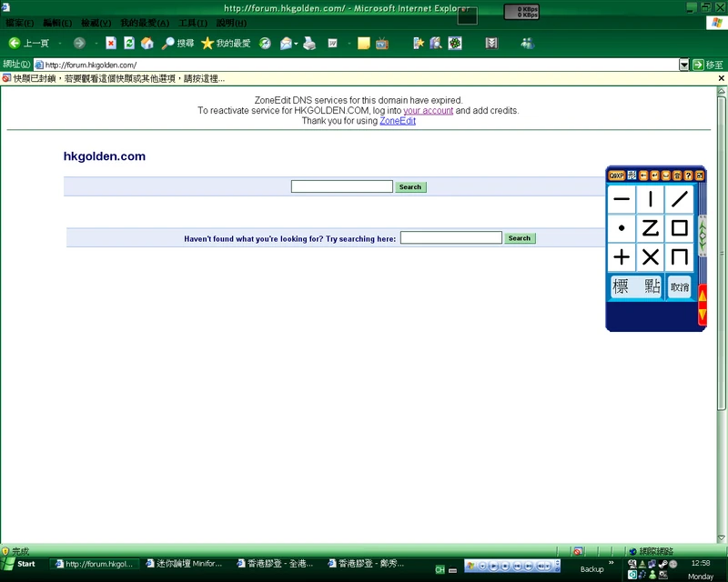Click the Steam icon in system tray

click(663, 564)
